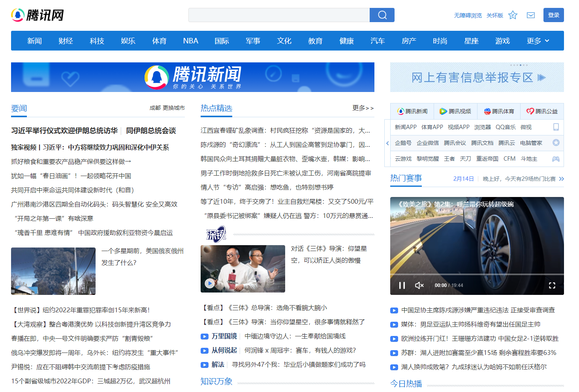The image size is (579, 392).
Task: Click the gamepad icon in 云游戏 row
Action: [556, 159]
